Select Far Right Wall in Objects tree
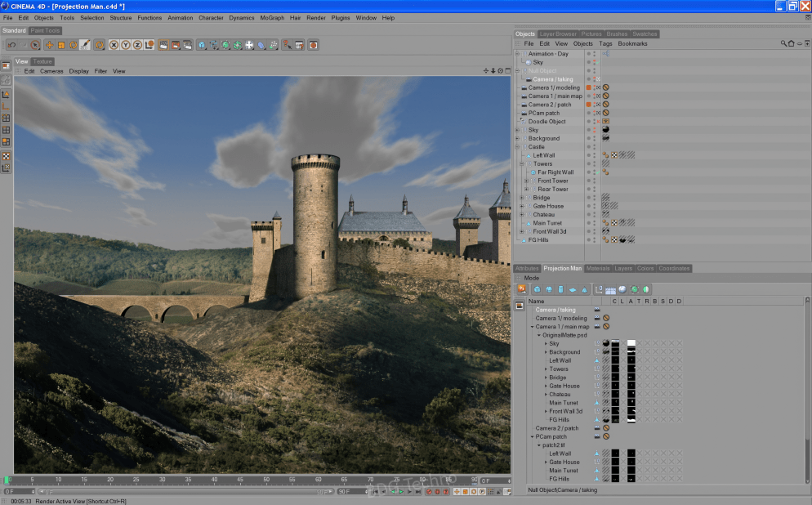This screenshot has height=505, width=812. point(555,172)
